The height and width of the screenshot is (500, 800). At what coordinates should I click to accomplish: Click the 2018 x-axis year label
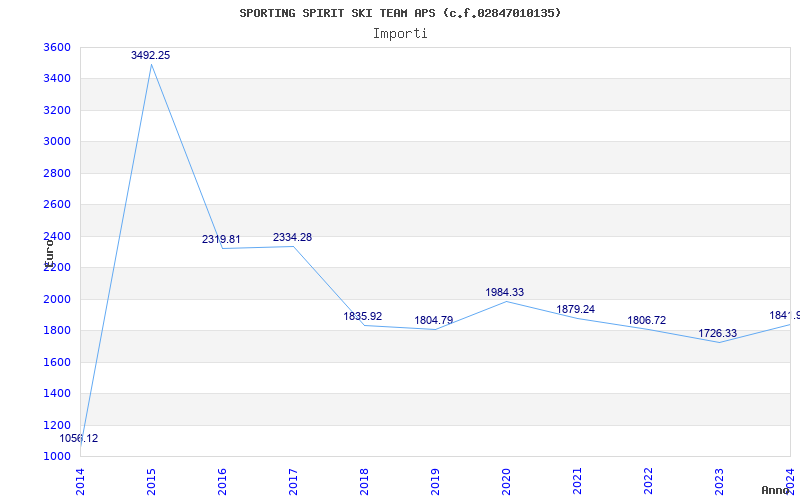coord(364,481)
